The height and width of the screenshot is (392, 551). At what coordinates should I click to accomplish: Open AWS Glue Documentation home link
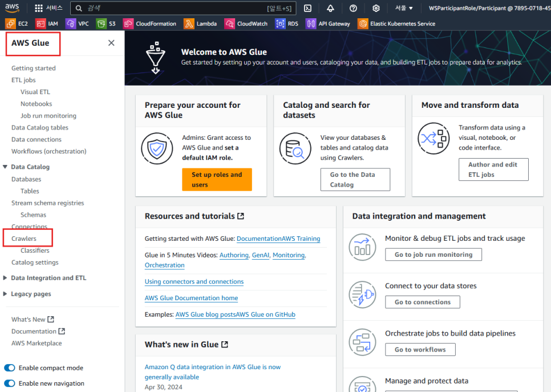[191, 298]
